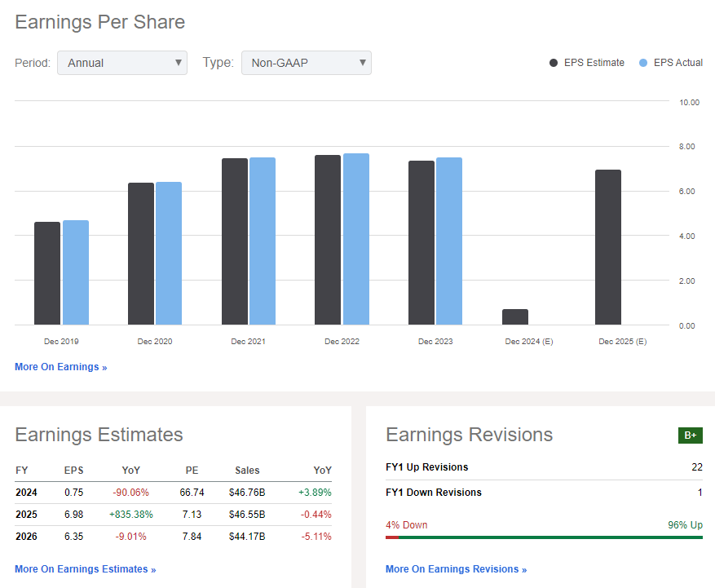
Task: Click the Dec 2021 EPS Estimate dark bar
Action: click(x=235, y=241)
